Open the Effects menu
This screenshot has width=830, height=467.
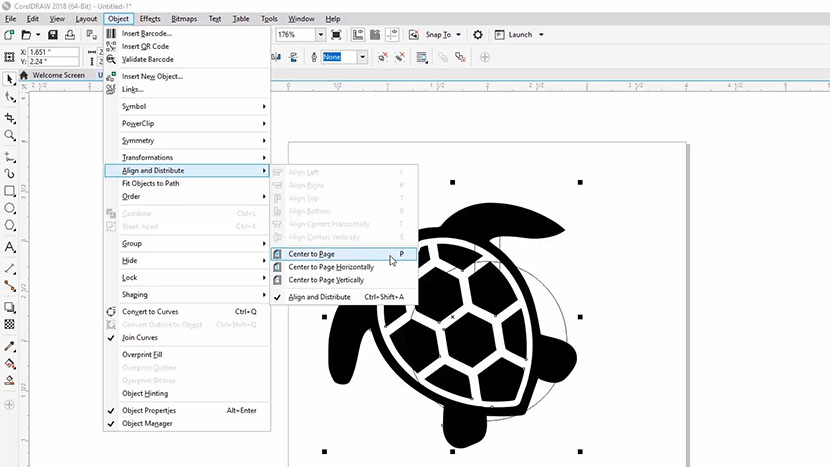(x=150, y=19)
